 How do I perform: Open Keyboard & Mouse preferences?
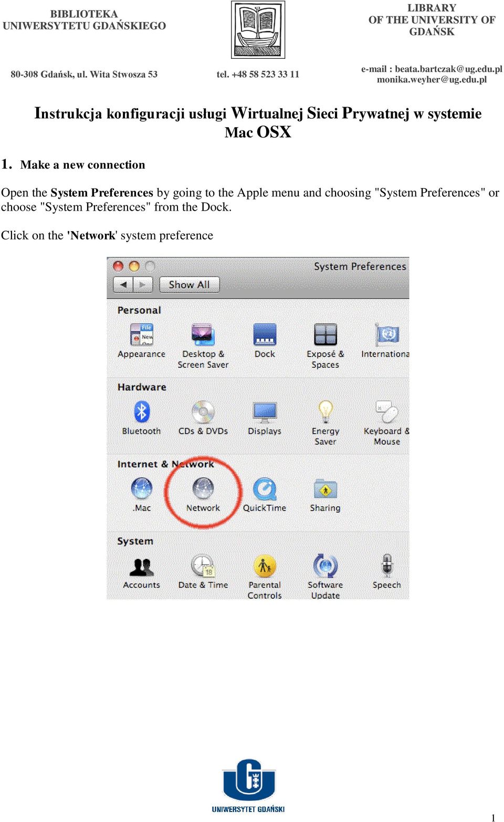pyautogui.click(x=386, y=423)
